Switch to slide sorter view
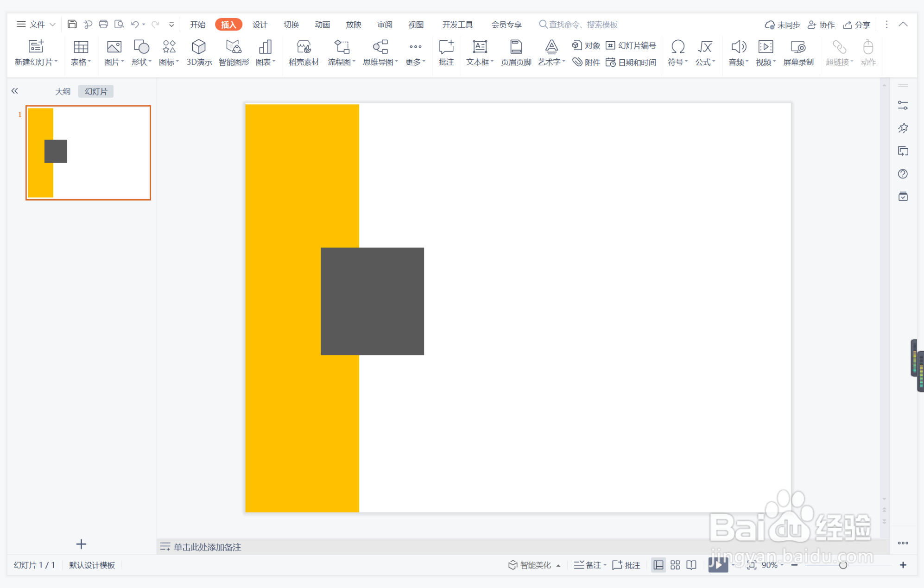 coord(675,565)
